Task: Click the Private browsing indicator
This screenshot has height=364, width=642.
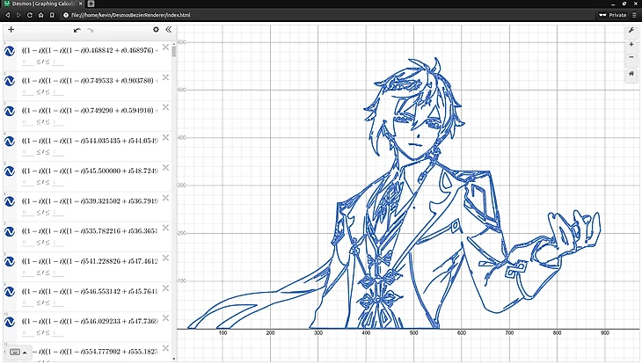Action: (617, 14)
